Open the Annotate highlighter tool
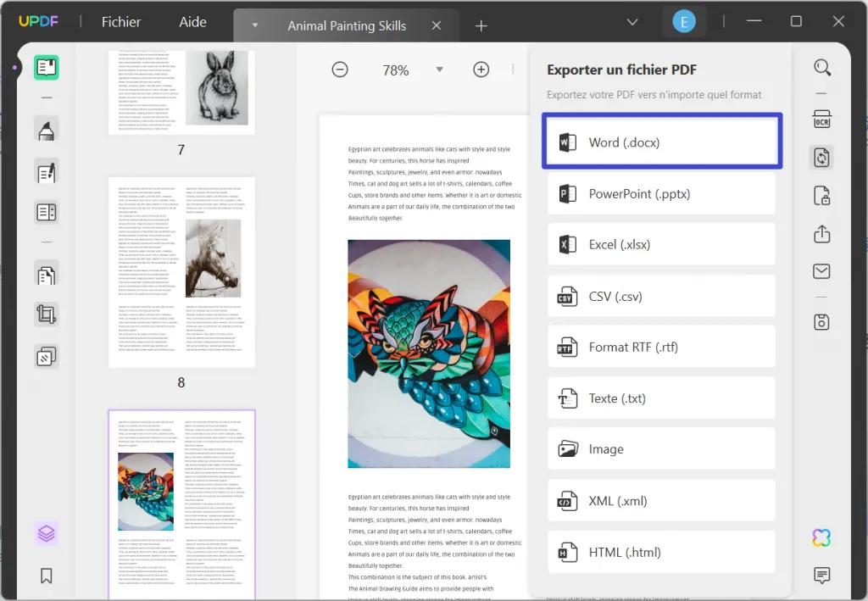 pyautogui.click(x=46, y=130)
